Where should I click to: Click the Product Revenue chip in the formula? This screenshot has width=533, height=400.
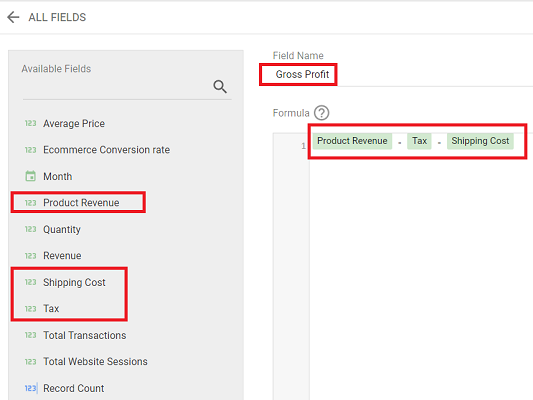pyautogui.click(x=352, y=141)
